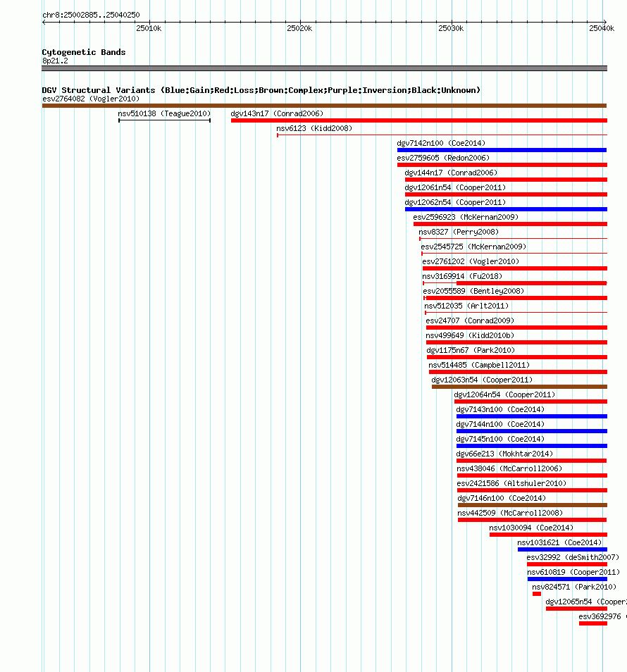This screenshot has width=627, height=672.
Task: Click dgv7143n100 (Coe2014) label
Action: click(x=500, y=409)
